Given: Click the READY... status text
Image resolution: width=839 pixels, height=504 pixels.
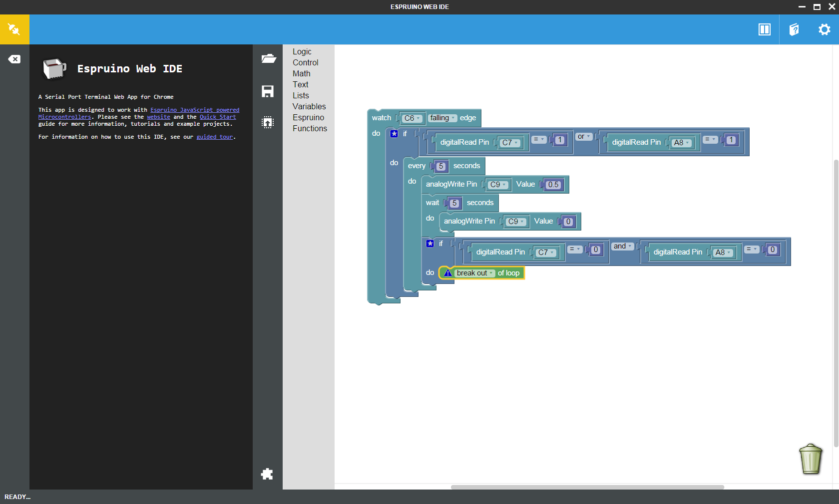Looking at the screenshot, I should point(17,497).
